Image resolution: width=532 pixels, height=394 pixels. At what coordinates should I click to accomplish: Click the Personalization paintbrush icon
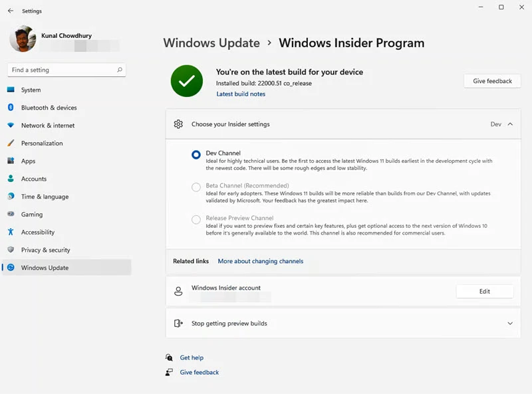[x=11, y=143]
